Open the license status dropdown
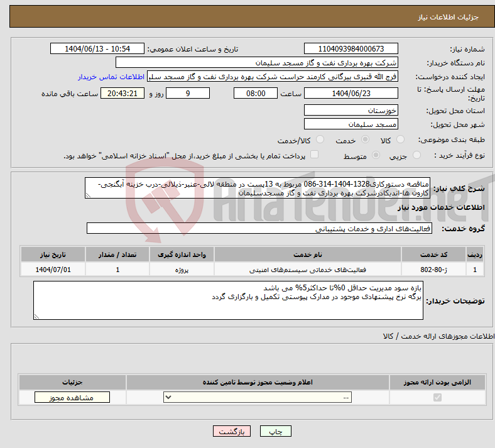The height and width of the screenshot is (448, 495). [258, 398]
